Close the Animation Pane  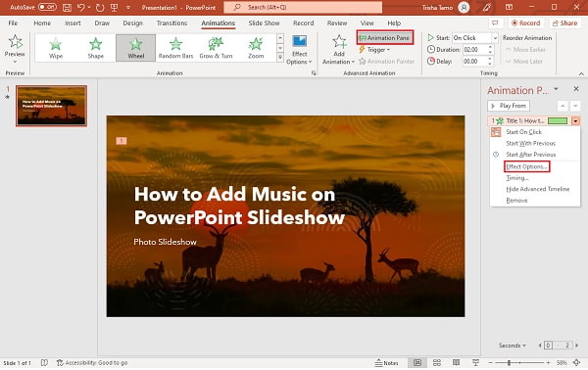point(576,89)
